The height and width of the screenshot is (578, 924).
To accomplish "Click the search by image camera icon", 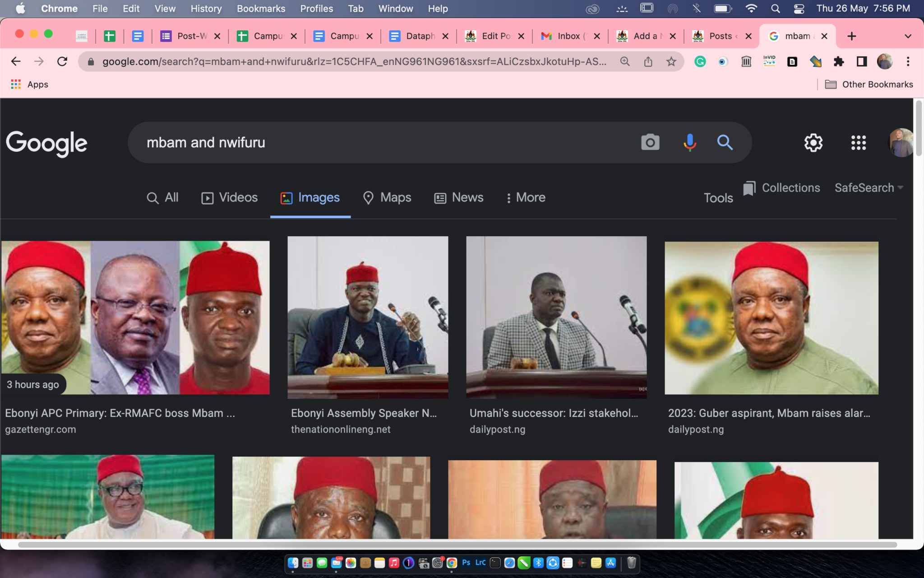I will [650, 142].
